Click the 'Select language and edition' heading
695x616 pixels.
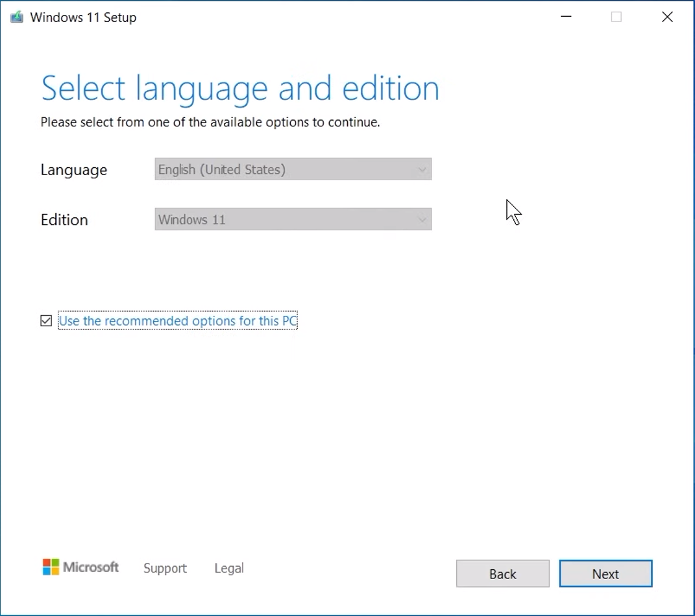coord(240,88)
